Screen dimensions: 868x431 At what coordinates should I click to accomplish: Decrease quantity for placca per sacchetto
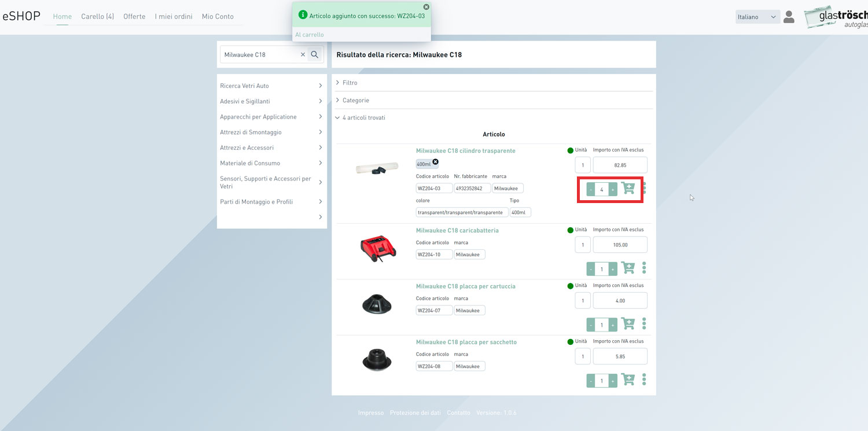click(x=591, y=381)
